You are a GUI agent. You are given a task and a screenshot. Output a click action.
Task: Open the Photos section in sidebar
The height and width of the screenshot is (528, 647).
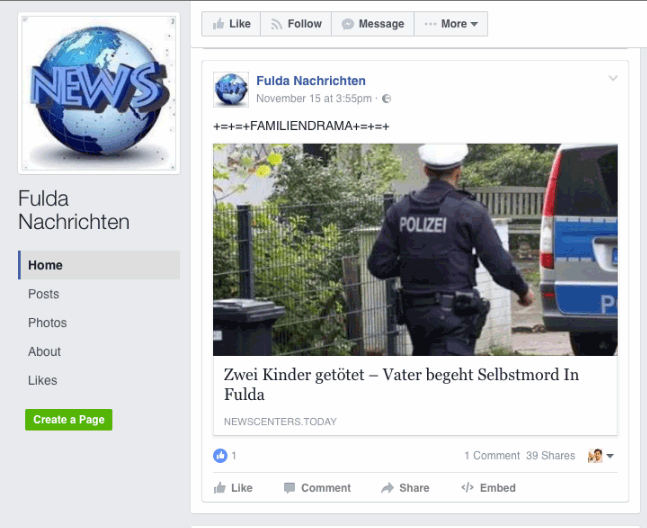pyautogui.click(x=47, y=323)
